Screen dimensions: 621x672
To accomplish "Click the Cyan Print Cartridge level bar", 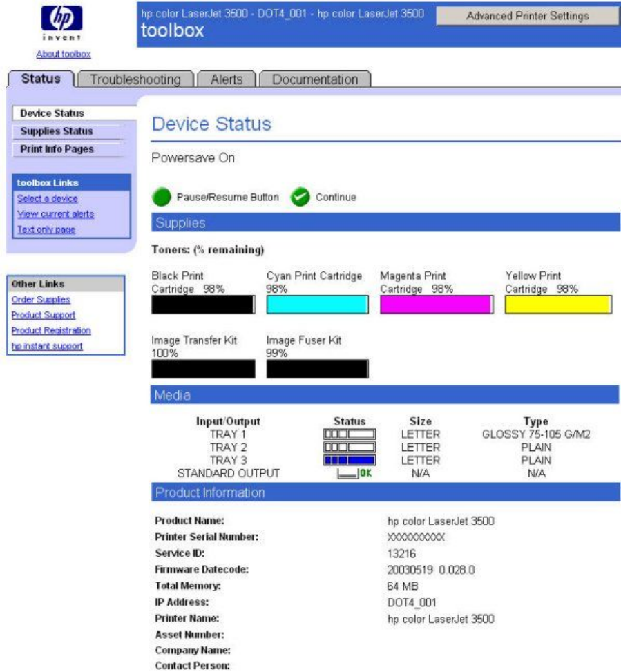I will [x=317, y=305].
